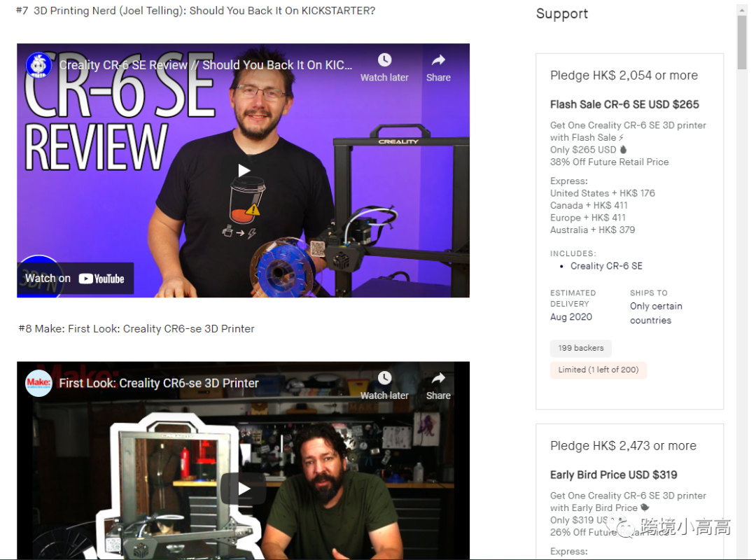Click Aug 2020 estimated delivery text
This screenshot has width=756, height=560.
tap(571, 317)
